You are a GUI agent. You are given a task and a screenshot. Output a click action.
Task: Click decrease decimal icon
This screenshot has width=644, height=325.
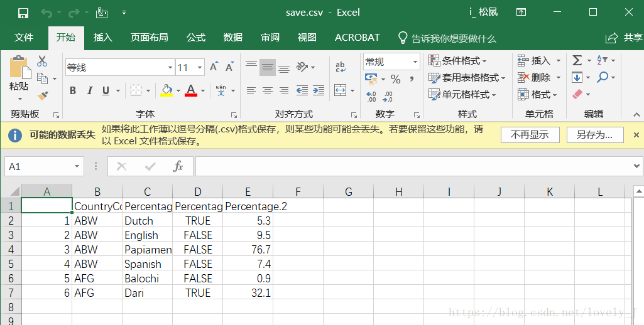[x=388, y=97]
